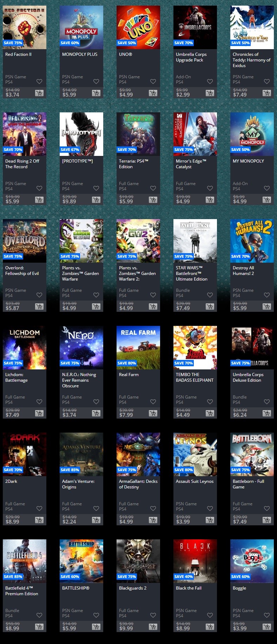Open MONOPOLY PLUS cover image

[x=81, y=27]
